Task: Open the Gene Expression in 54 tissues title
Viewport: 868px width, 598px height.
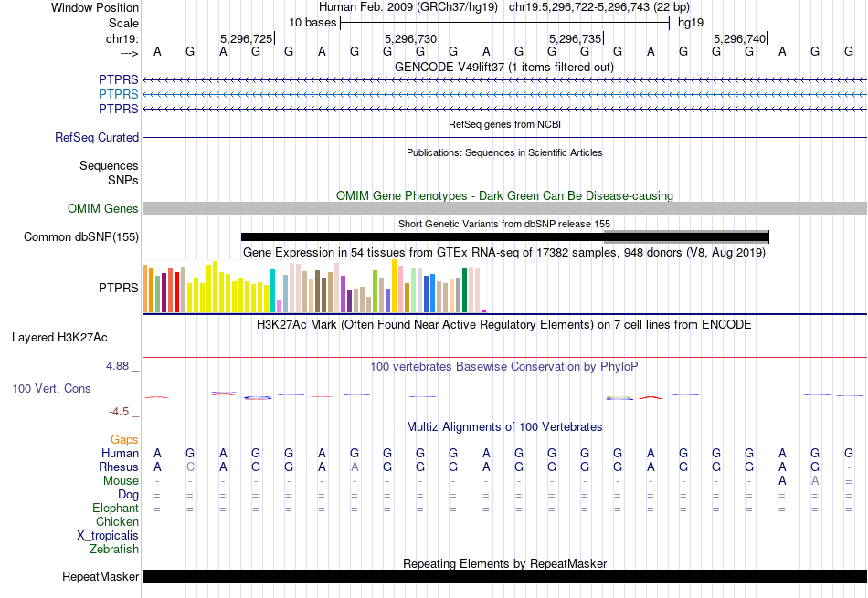Action: pyautogui.click(x=503, y=252)
